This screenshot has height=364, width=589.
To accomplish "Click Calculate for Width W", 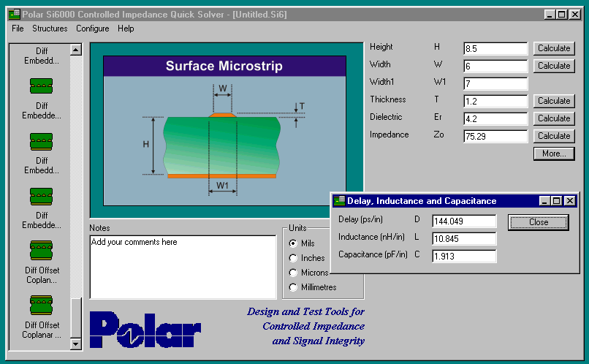I will pyautogui.click(x=554, y=66).
